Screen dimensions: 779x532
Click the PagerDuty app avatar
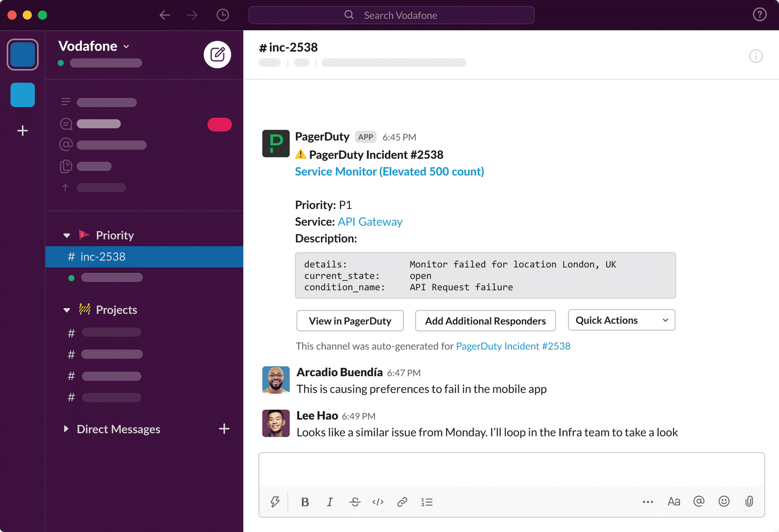[276, 144]
